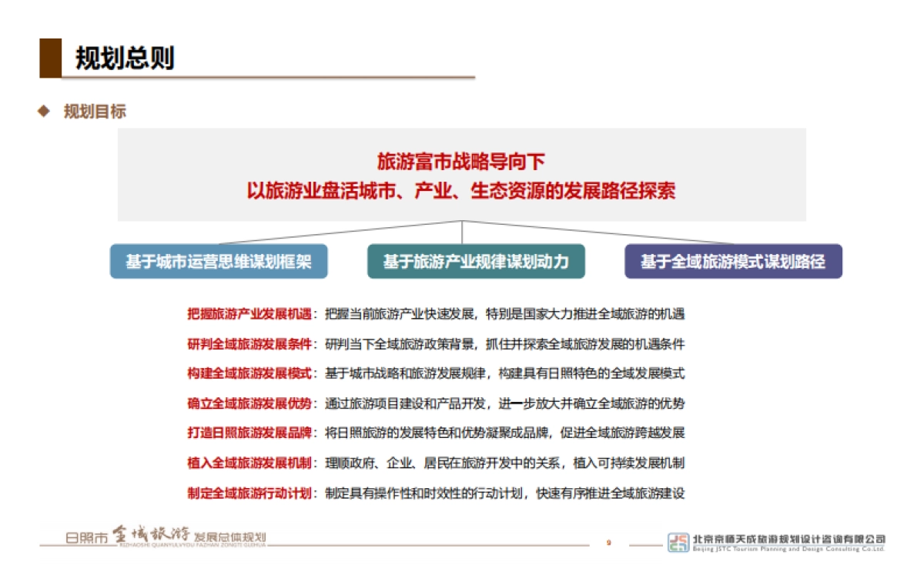Viewport: 924px width, 572px height.
Task: Toggle the green box 基于旅游产业规律谋划动力
Action: (x=477, y=261)
